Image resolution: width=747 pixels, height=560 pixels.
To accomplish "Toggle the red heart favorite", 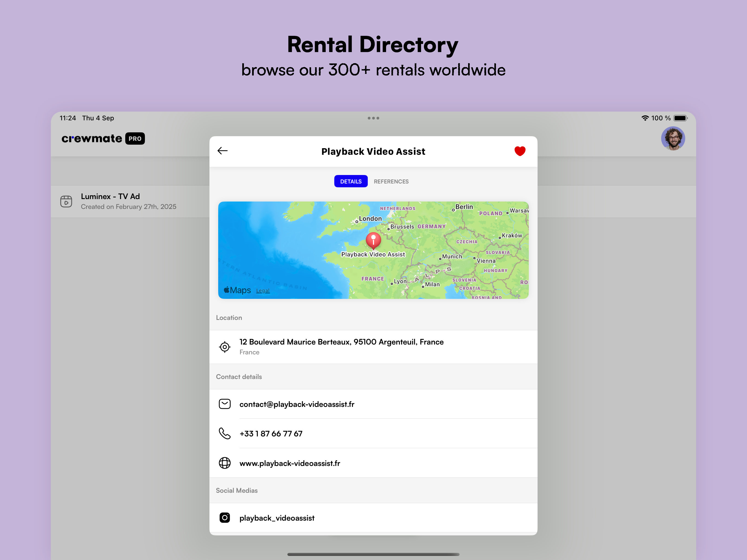I will (x=520, y=151).
